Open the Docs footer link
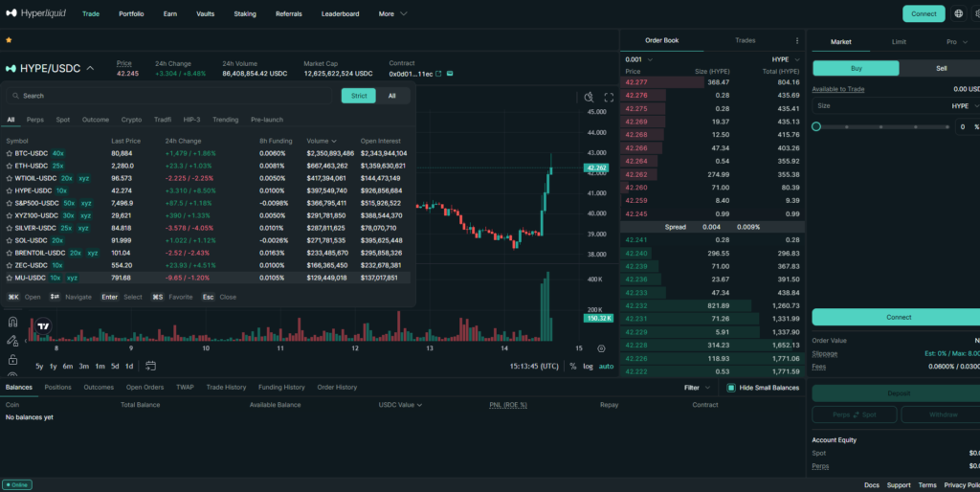Screen dimensions: 980x492 (x=871, y=485)
